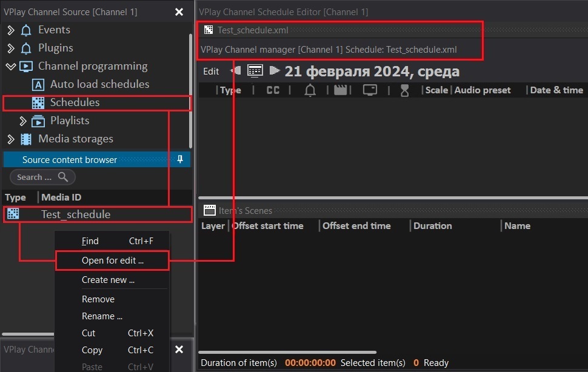This screenshot has height=372, width=588.
Task: Pin the Source content browser panel
Action: point(180,159)
